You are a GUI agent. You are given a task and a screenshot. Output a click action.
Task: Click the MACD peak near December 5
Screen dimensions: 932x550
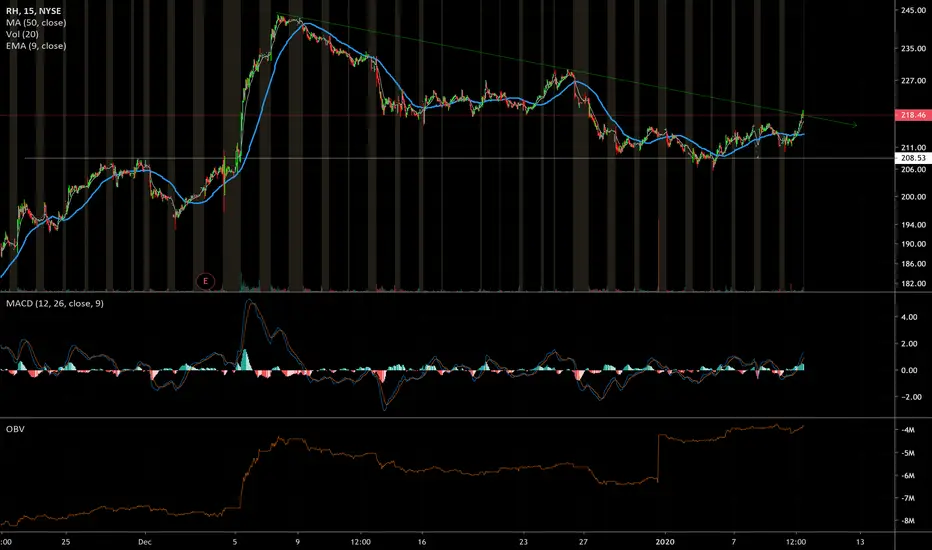click(250, 302)
